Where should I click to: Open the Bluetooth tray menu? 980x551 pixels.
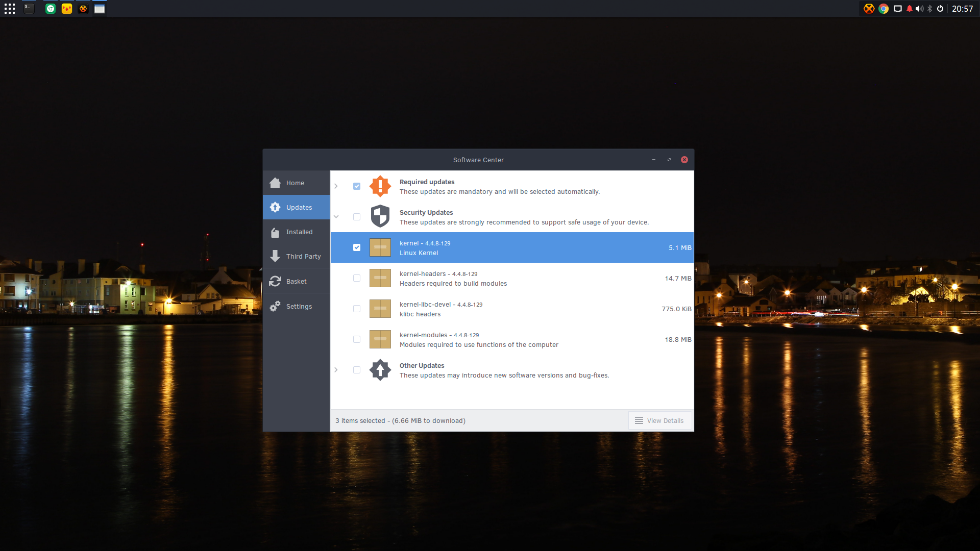tap(930, 9)
